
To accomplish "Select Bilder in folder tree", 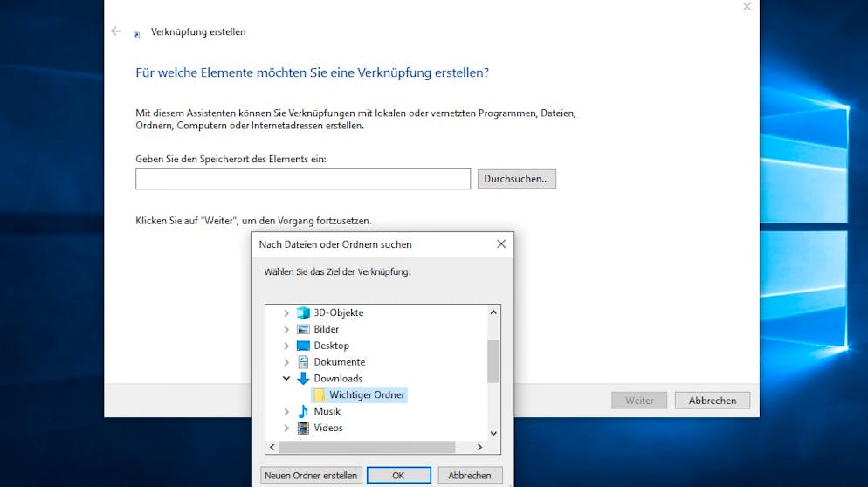I will [x=326, y=329].
